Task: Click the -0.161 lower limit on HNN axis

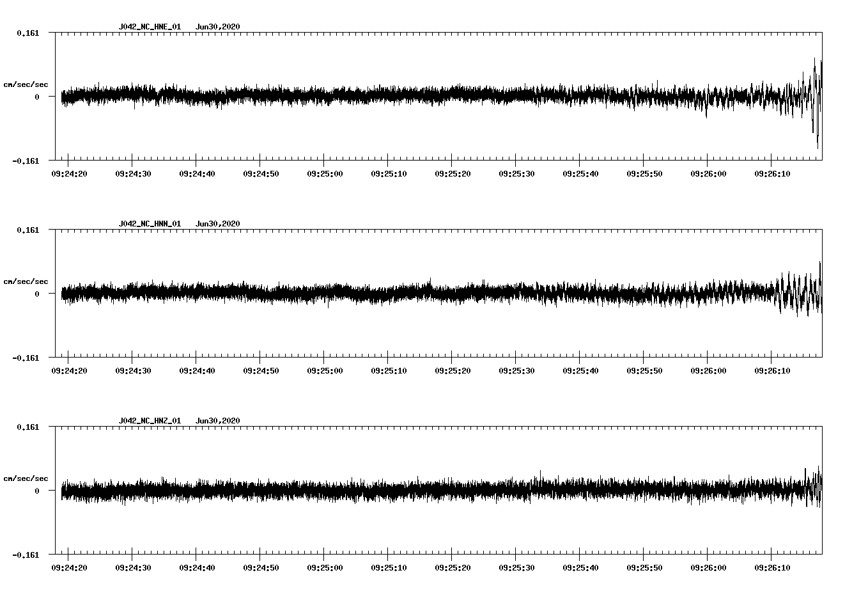Action: click(26, 358)
